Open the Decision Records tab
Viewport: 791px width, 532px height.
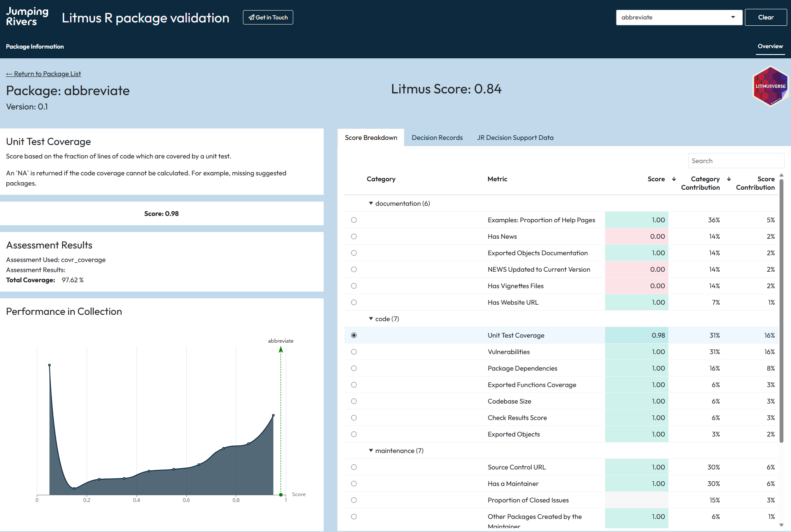(x=437, y=138)
